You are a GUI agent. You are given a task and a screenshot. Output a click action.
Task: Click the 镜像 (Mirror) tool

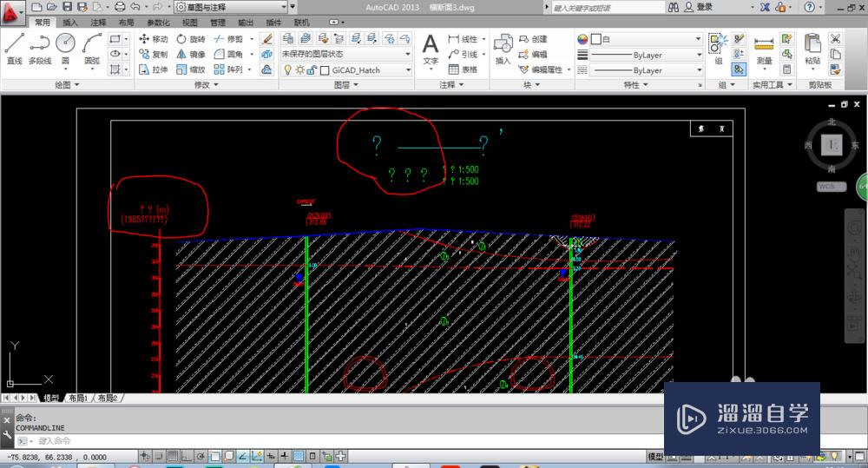[x=191, y=55]
